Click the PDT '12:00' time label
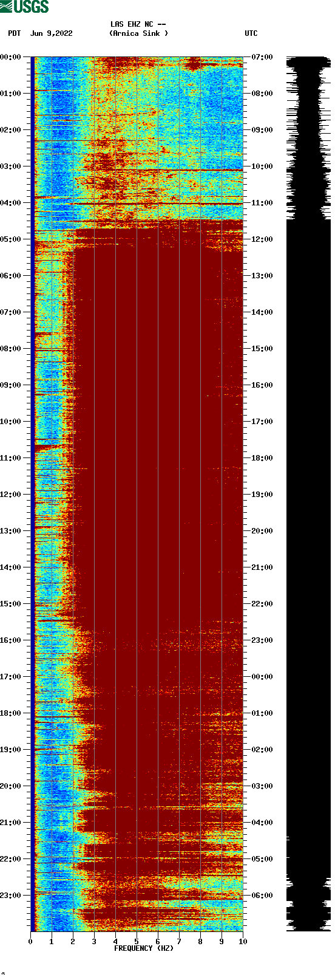 11,495
